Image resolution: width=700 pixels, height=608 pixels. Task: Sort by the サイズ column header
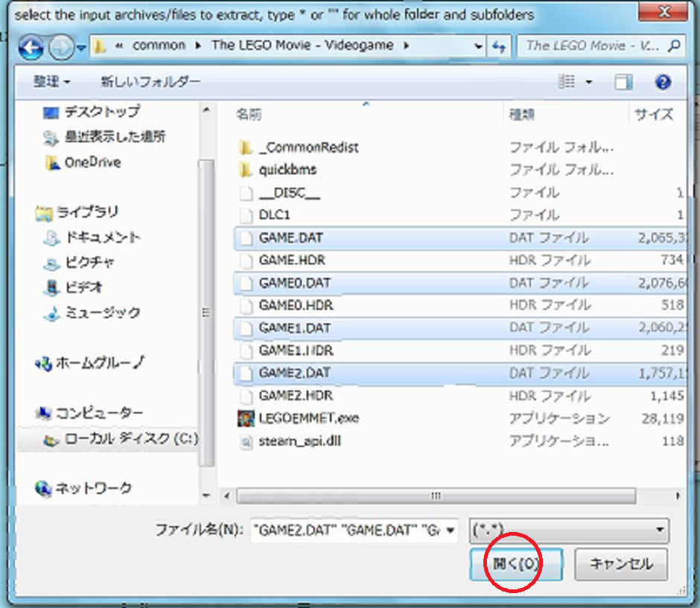point(654,115)
